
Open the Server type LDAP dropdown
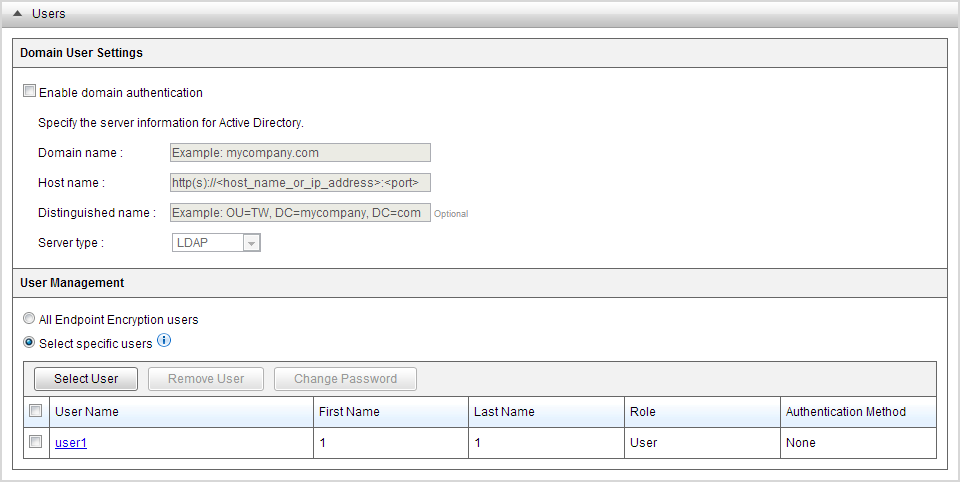tap(216, 243)
